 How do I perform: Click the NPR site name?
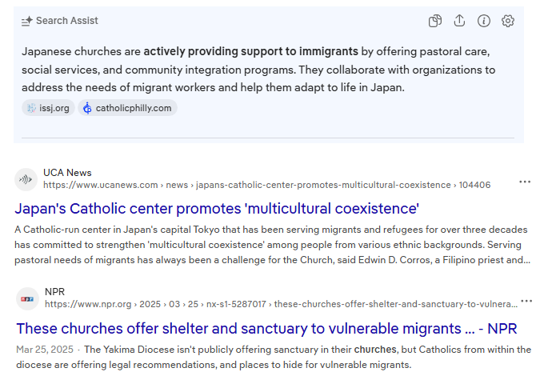tap(55, 292)
